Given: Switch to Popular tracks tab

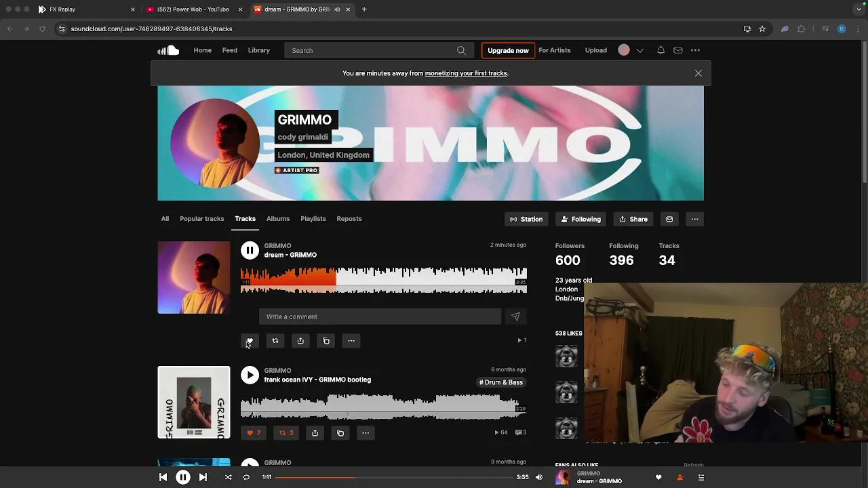Looking at the screenshot, I should (x=201, y=219).
